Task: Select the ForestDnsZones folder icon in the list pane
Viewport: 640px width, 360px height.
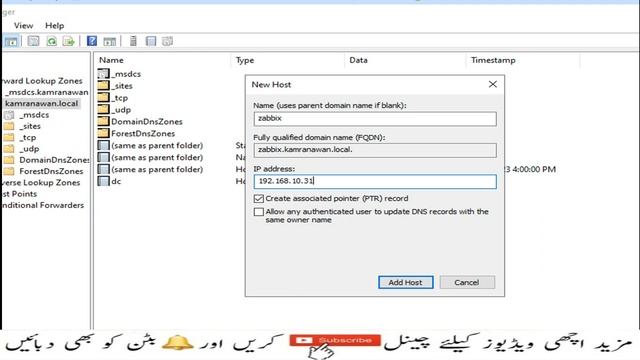Action: 103,133
